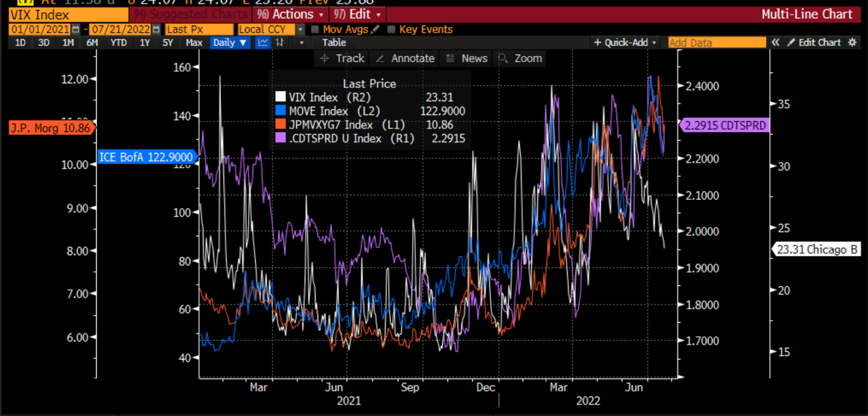Toggle the Key Events checkbox
This screenshot has height=416, width=868.
pos(392,30)
